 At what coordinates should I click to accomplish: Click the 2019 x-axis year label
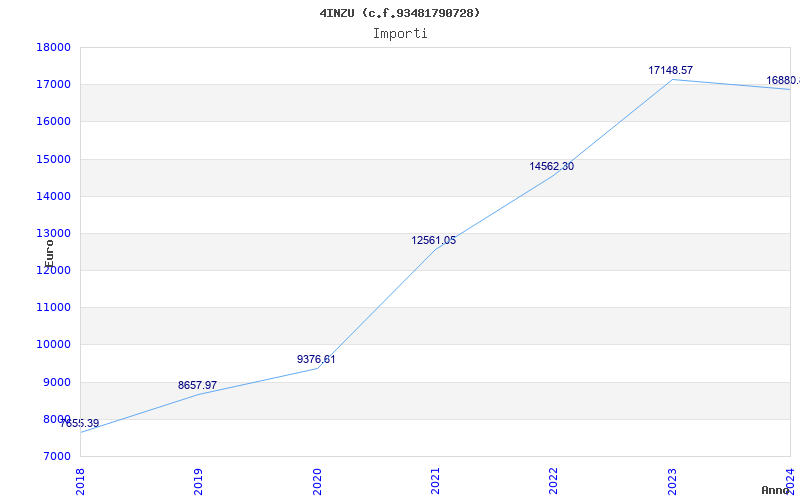pos(198,482)
